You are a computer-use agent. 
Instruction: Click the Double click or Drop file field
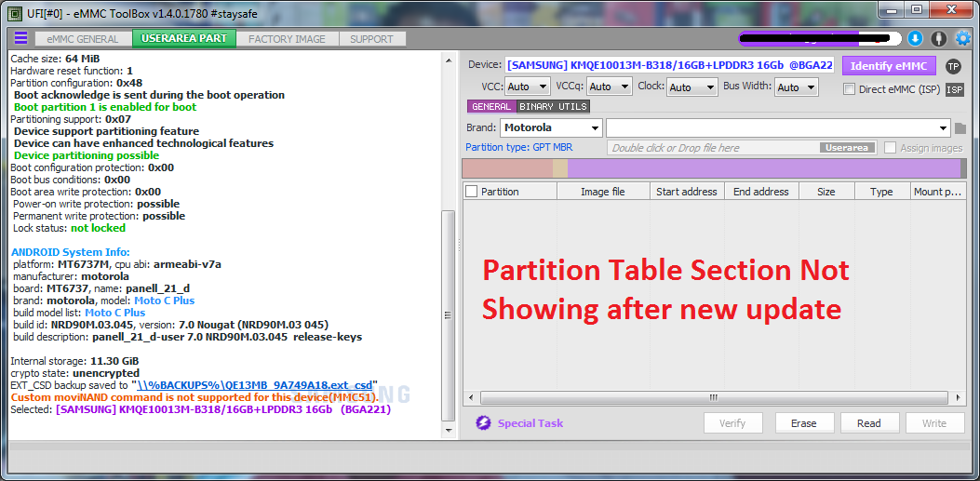742,148
